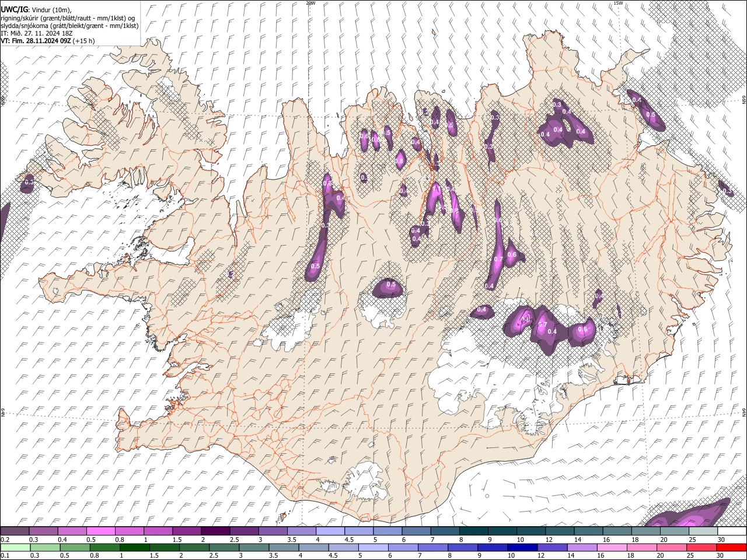Click the bright red 30 swatch, lower legend
The height and width of the screenshot is (560, 747).
(731, 548)
